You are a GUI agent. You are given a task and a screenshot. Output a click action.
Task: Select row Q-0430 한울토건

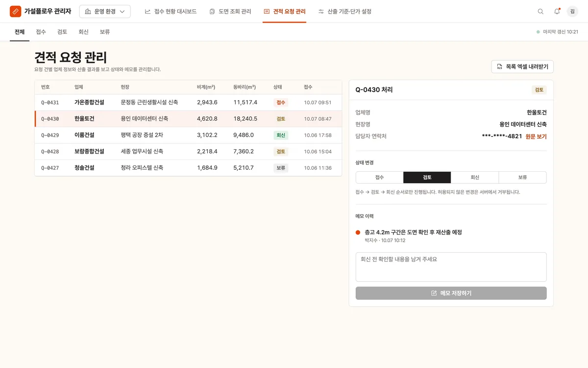pos(188,119)
